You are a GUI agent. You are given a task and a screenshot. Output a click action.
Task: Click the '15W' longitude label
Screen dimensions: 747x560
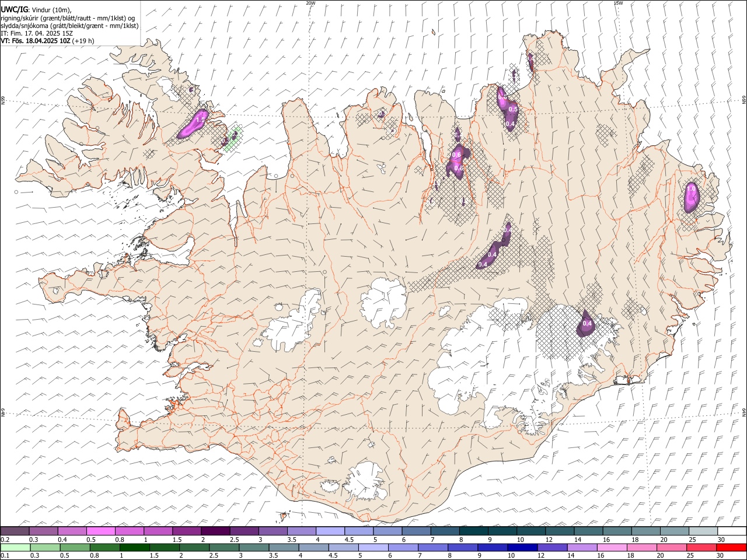tap(618, 3)
